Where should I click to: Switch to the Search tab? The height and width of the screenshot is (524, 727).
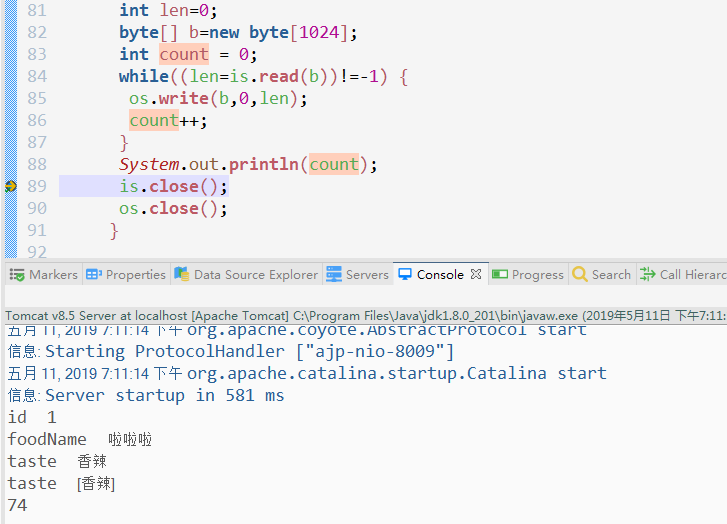[x=602, y=275]
